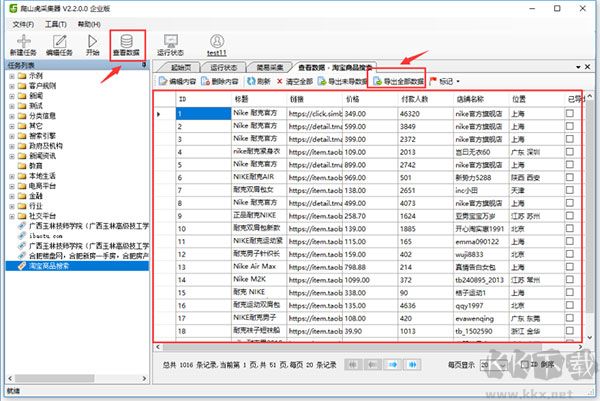
Task: Switch to the 运行状态 tab
Action: click(x=224, y=67)
